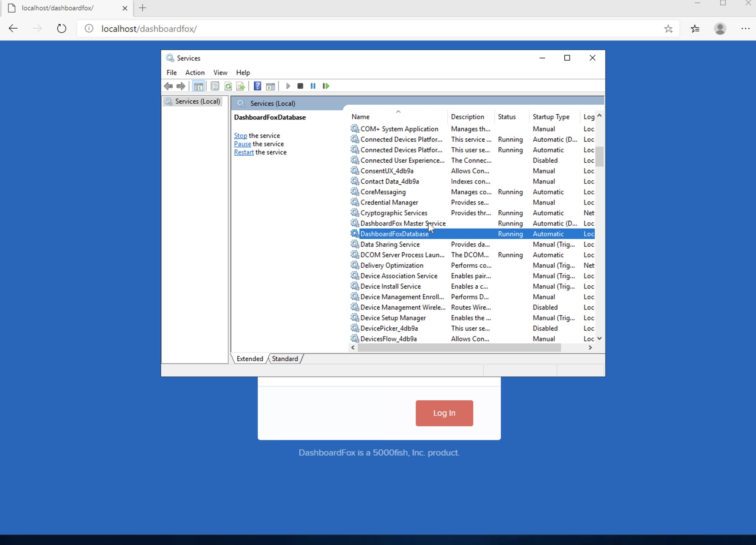
Task: Select the Contact Data_4db9a service
Action: click(472, 181)
